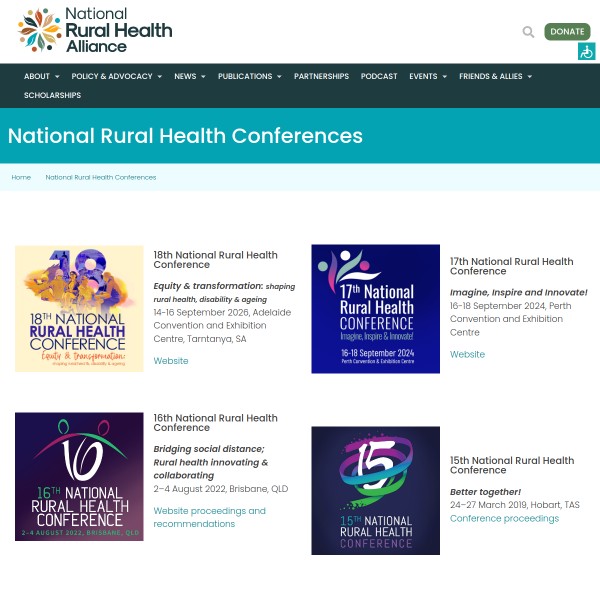Screen dimensions: 600x600
Task: Click the 18th National Rural Health Conference image
Action: [x=79, y=309]
